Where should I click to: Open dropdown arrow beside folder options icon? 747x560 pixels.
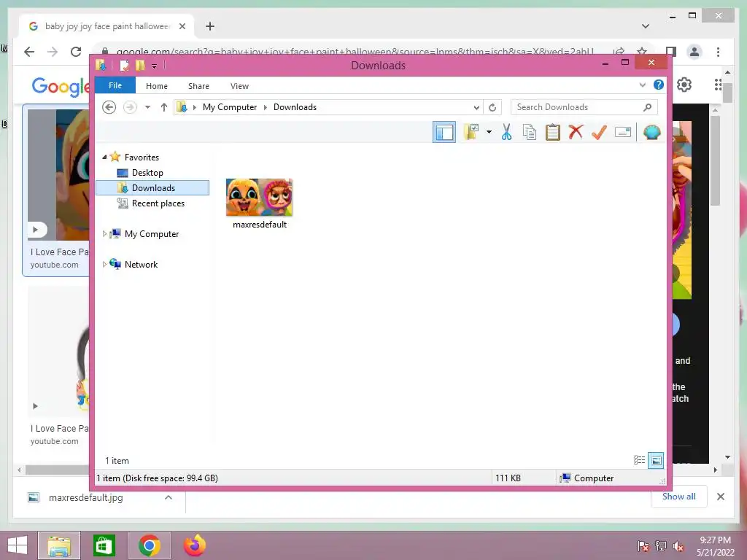pyautogui.click(x=489, y=132)
